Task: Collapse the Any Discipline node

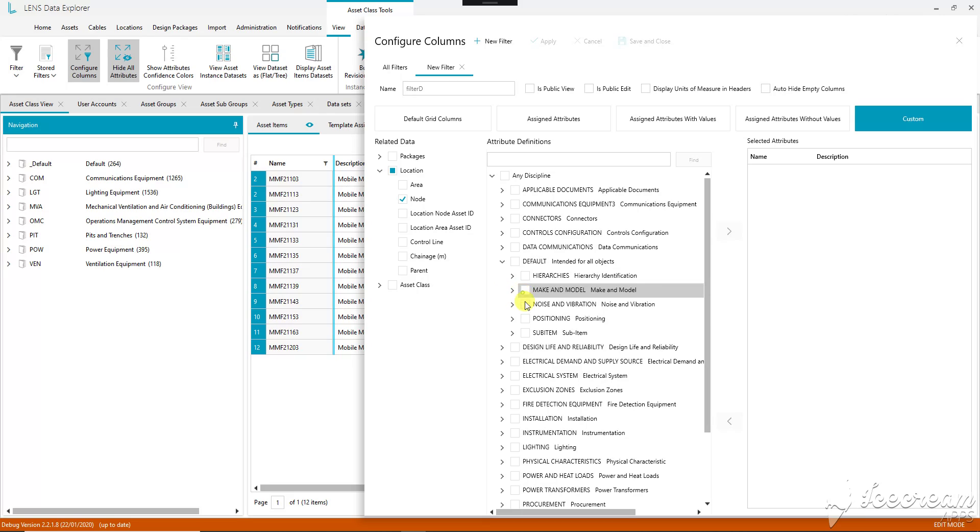Action: pyautogui.click(x=492, y=176)
